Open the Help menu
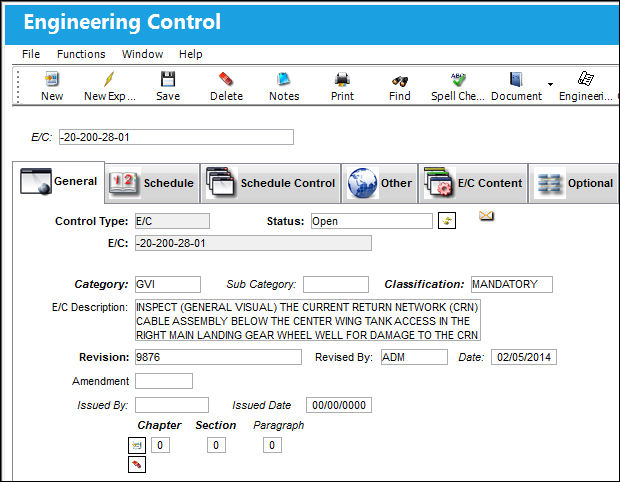The image size is (620, 482). point(191,54)
